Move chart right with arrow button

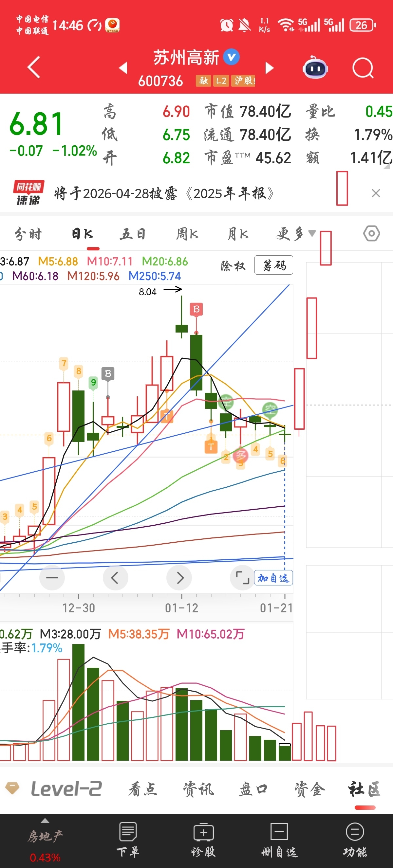pyautogui.click(x=179, y=578)
